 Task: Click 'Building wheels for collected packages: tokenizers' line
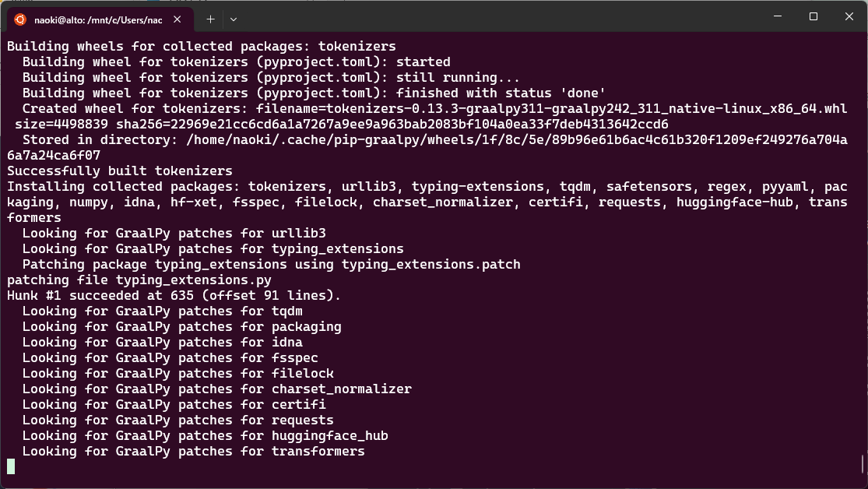(202, 46)
